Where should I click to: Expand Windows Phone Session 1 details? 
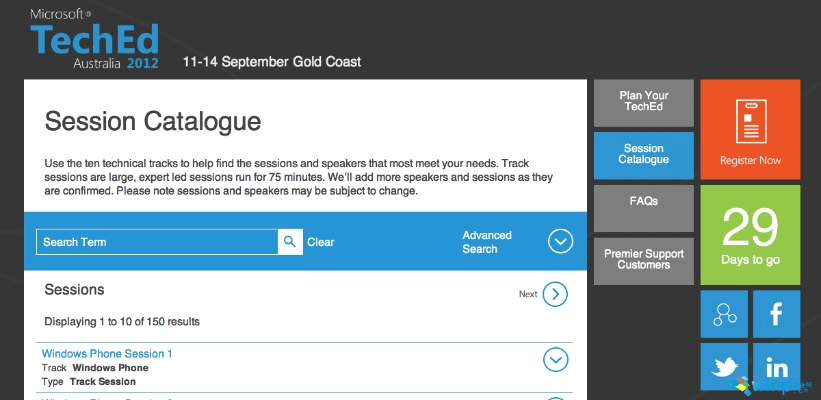[555, 359]
